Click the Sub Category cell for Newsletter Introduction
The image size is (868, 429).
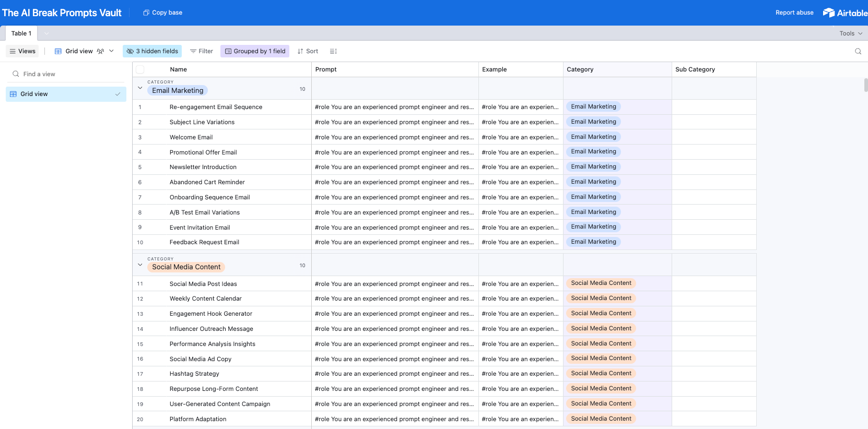(x=714, y=167)
